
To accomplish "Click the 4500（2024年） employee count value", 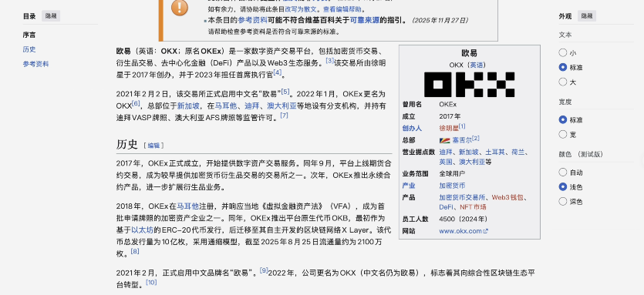I will 464,219.
